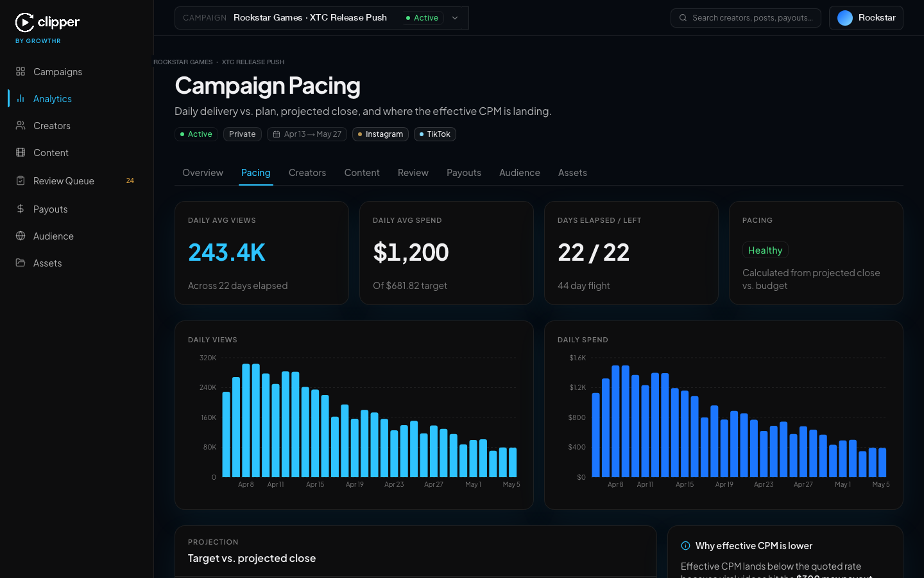Click the ROCKSTAR GAMES breadcrumb
This screenshot has width=924, height=578.
coord(183,62)
